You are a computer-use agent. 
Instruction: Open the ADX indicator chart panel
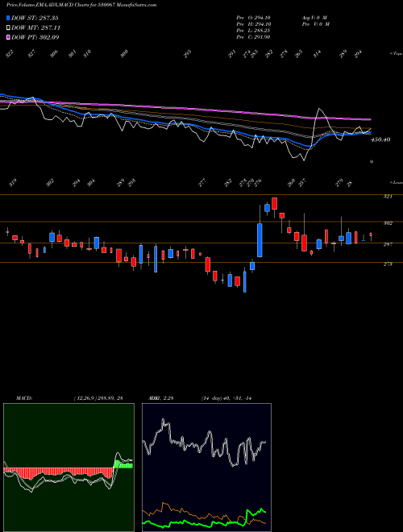coord(206,468)
